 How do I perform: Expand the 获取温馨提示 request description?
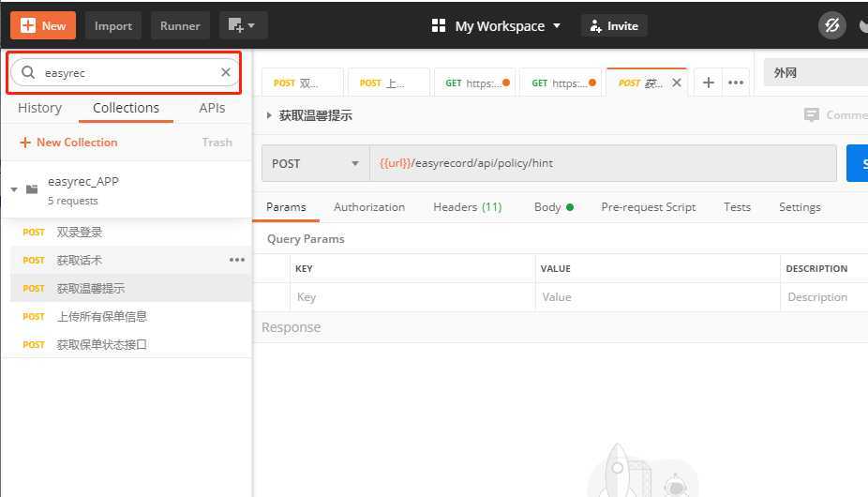[x=269, y=115]
